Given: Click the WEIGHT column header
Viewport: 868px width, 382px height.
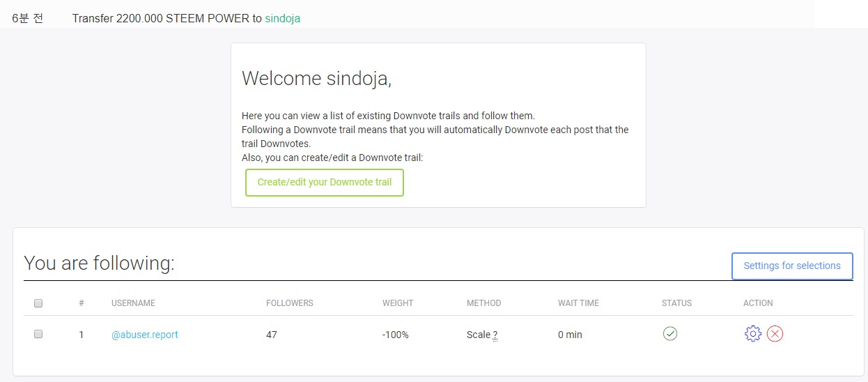Looking at the screenshot, I should (x=398, y=303).
